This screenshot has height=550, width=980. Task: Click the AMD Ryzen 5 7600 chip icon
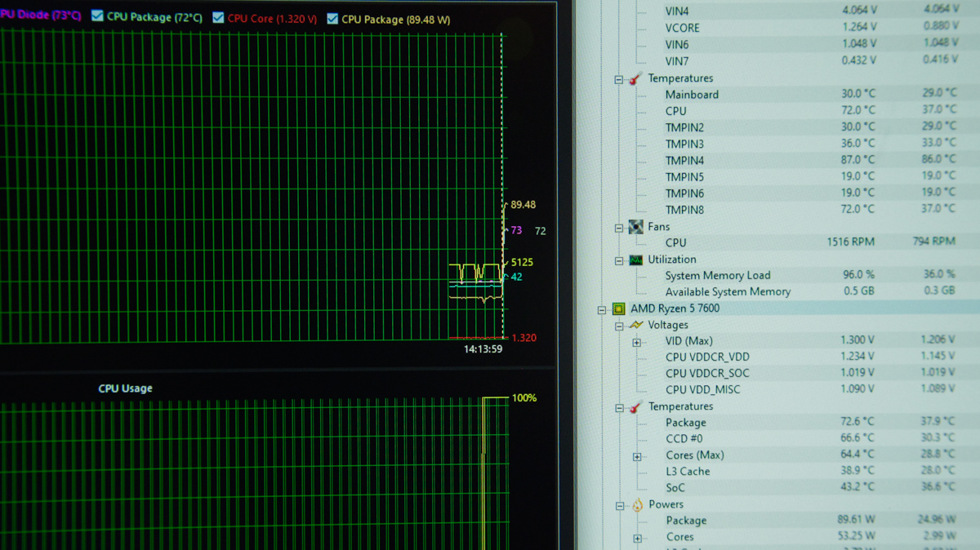point(619,308)
